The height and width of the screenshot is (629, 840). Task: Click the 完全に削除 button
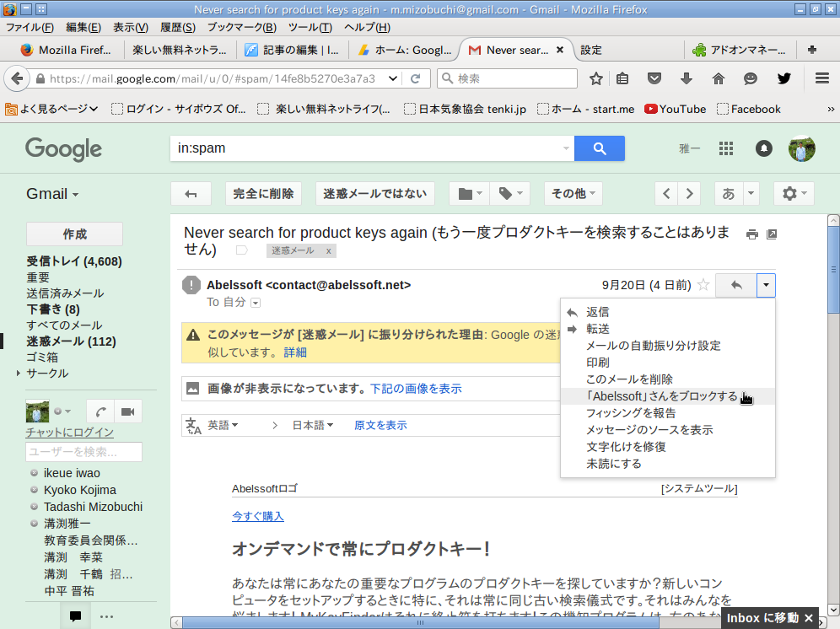click(x=264, y=194)
